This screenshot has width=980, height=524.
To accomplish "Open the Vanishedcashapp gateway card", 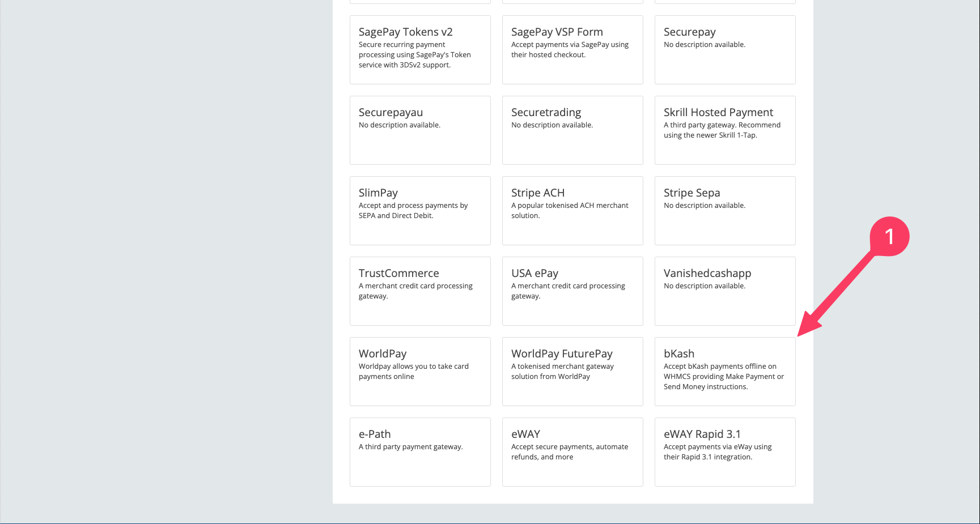I will tap(725, 291).
